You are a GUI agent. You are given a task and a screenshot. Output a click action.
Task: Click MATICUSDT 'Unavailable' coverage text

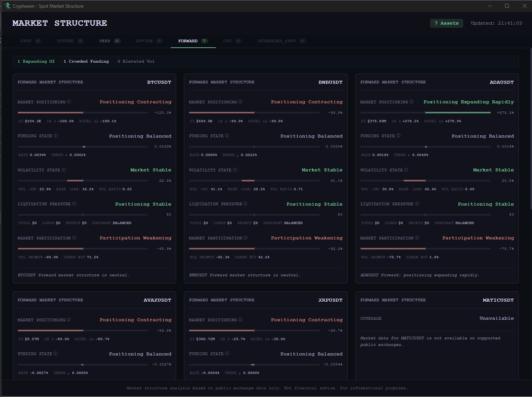click(497, 318)
